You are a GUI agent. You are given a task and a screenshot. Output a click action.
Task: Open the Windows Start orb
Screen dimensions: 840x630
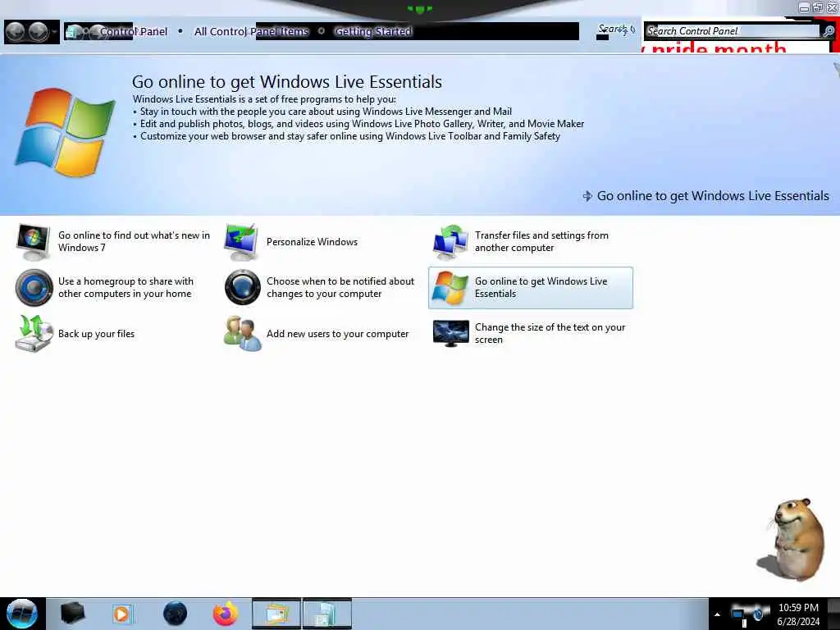point(21,614)
